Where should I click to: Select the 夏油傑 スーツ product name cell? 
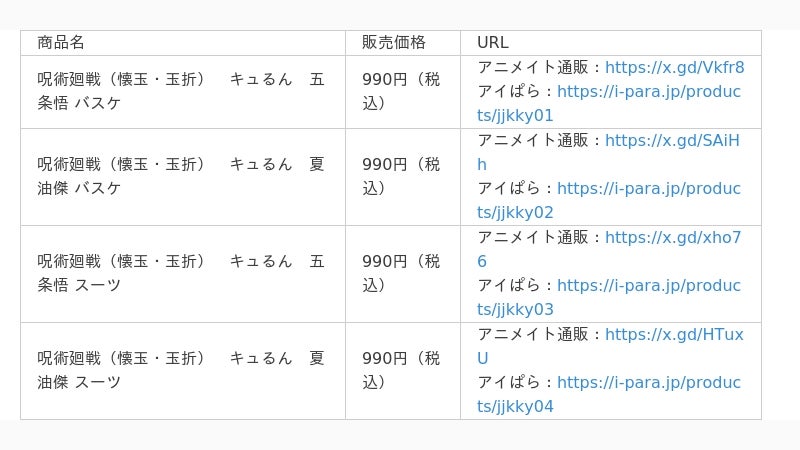(x=183, y=371)
